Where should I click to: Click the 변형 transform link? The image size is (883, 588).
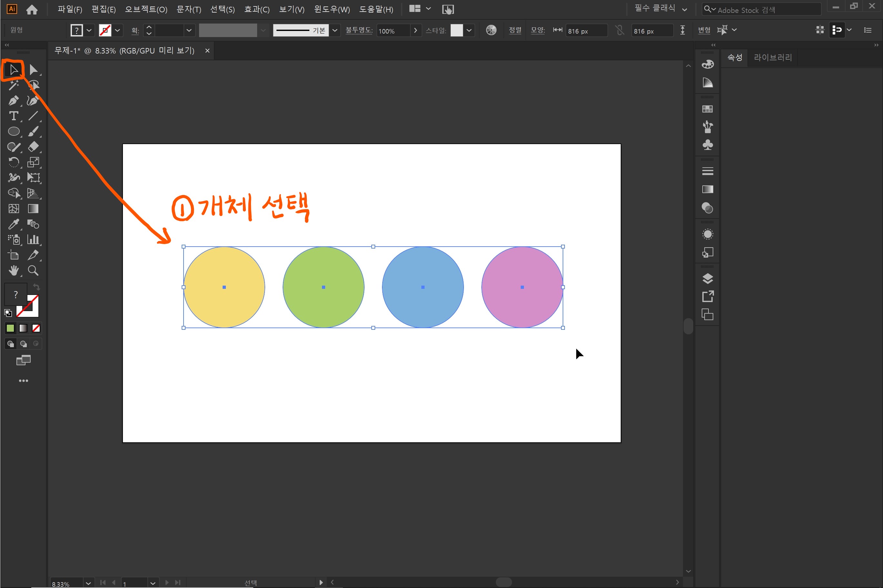pos(704,30)
